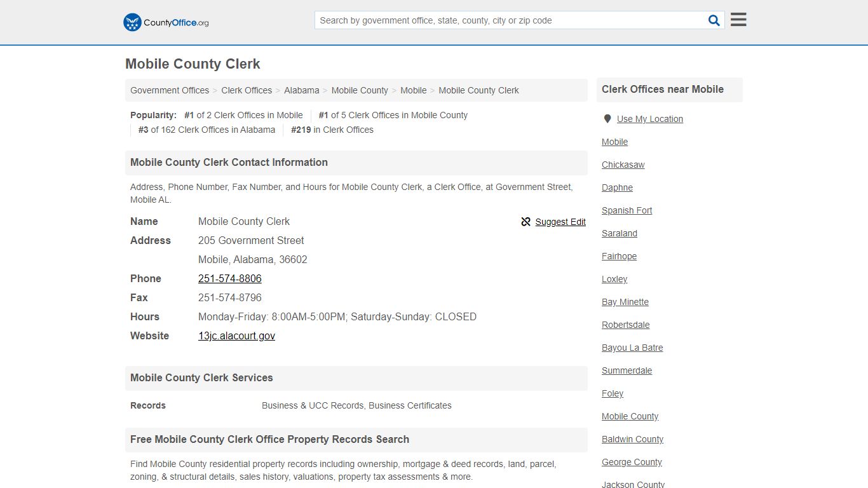Click Free Property Records Search heading
868x488 pixels.
269,440
